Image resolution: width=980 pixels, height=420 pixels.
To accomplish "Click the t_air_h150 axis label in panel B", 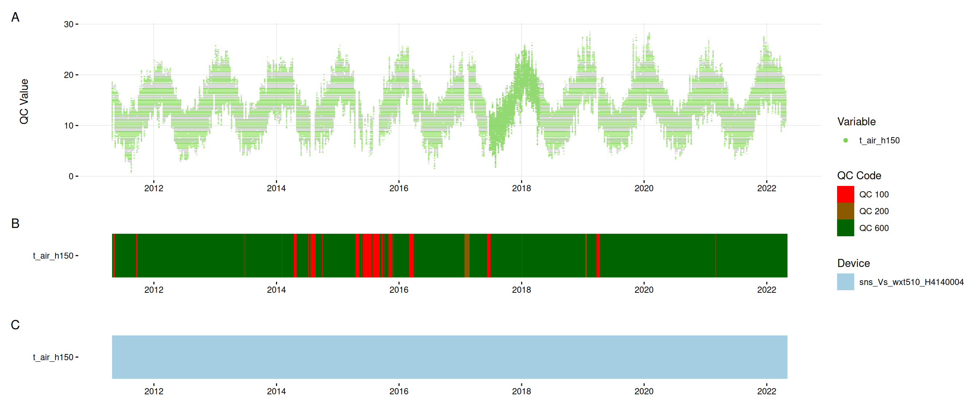I will click(53, 256).
